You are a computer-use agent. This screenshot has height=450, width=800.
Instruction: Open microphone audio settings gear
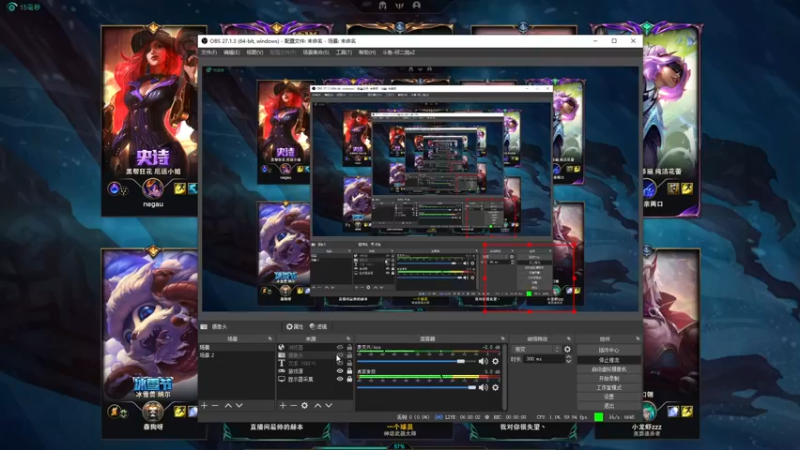click(x=495, y=361)
